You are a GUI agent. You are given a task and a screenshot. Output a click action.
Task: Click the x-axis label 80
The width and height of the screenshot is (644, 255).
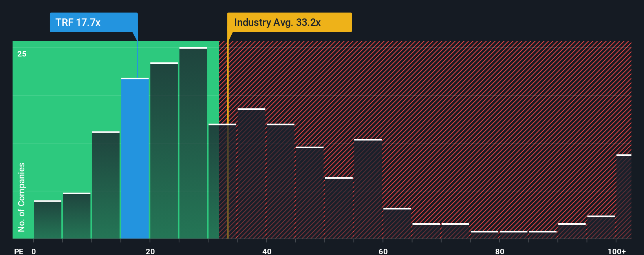[499, 251]
